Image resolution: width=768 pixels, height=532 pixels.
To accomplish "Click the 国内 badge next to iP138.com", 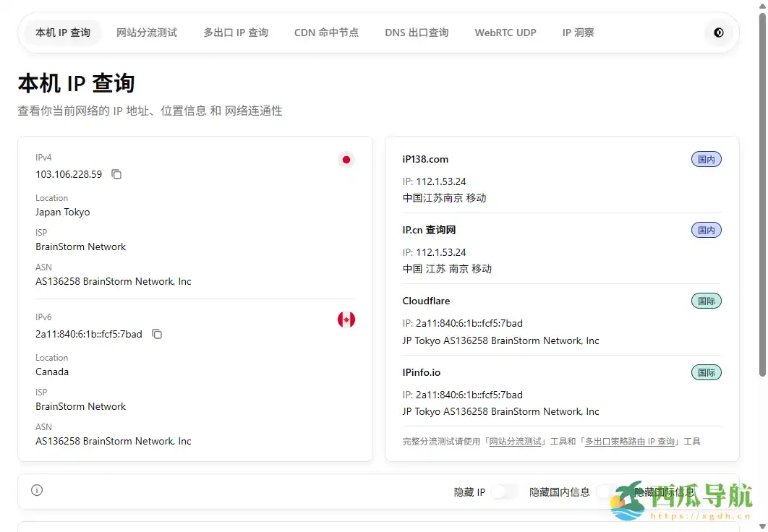I will coord(706,159).
